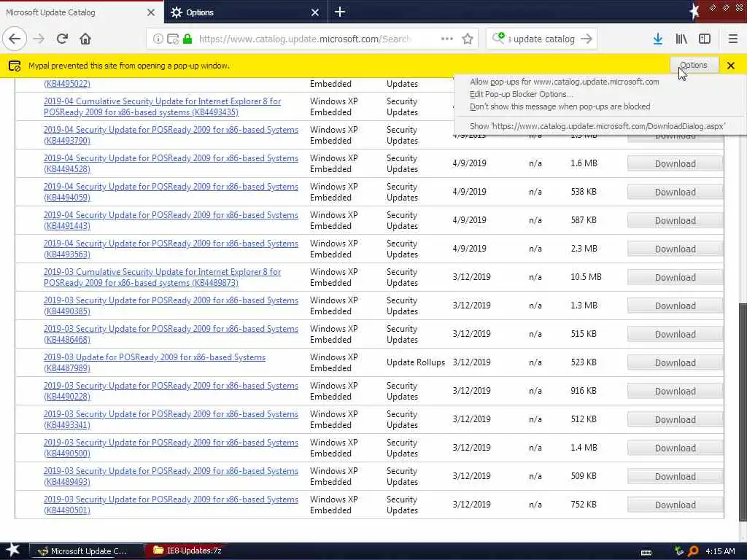The image size is (747, 560).
Task: Download the 587 KB KB4491443 update
Action: [675, 220]
